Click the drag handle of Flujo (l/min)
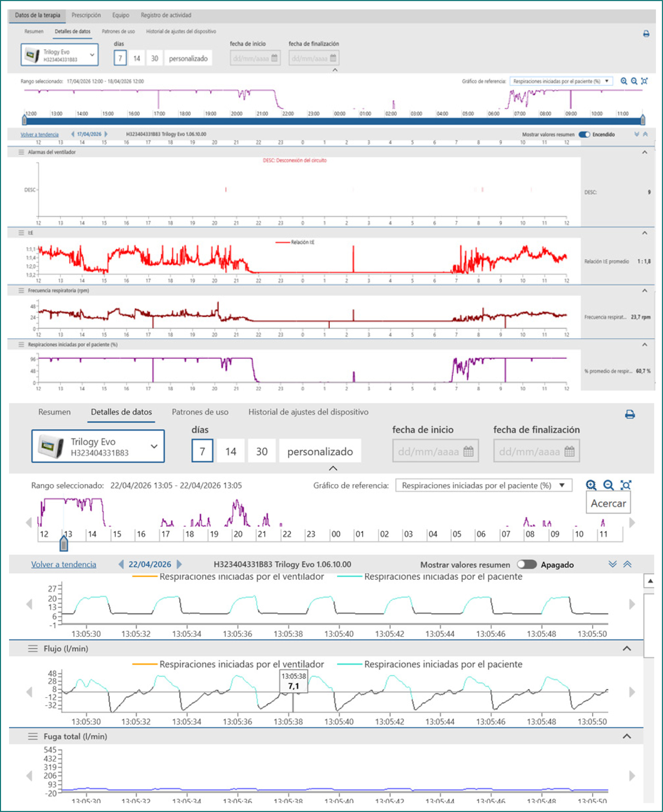Viewport: 663px width, 812px height. tap(33, 648)
